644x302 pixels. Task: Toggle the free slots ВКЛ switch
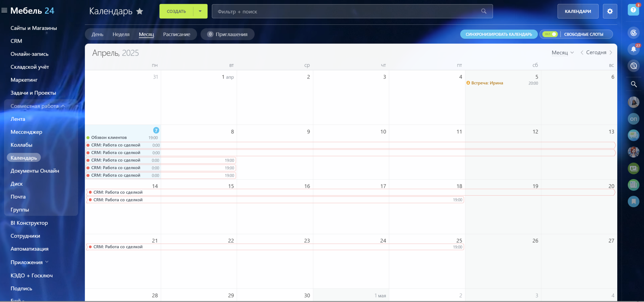click(550, 34)
